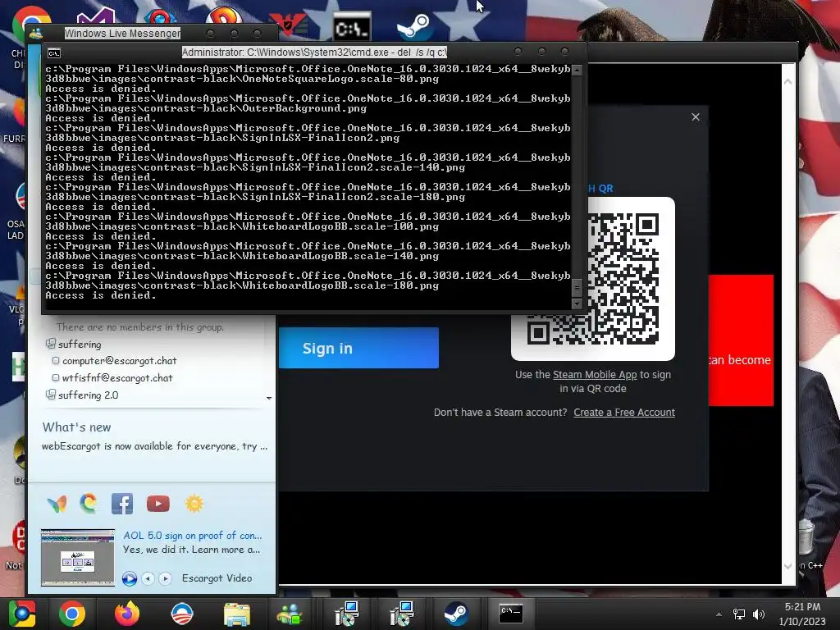Open File Explorer from the taskbar
Image resolution: width=840 pixels, height=630 pixels.
(237, 614)
